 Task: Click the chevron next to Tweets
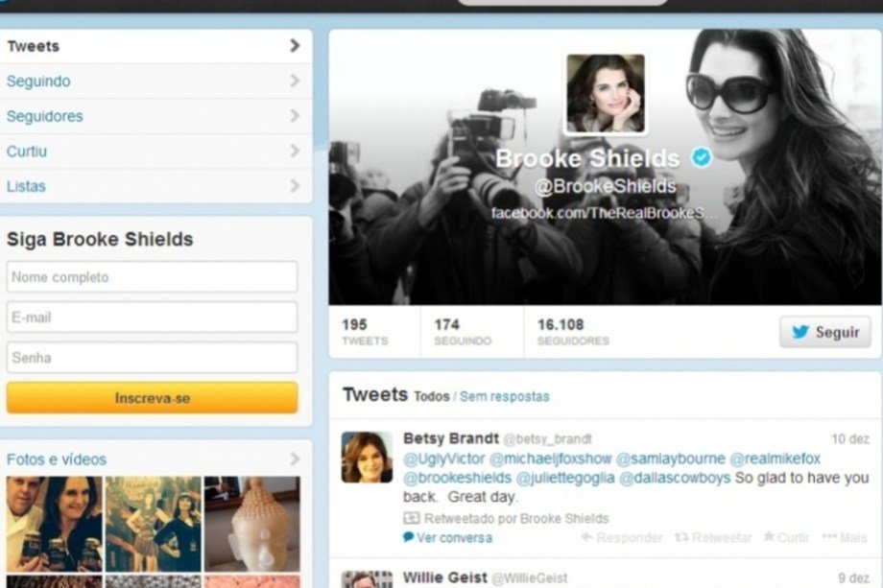tap(295, 46)
